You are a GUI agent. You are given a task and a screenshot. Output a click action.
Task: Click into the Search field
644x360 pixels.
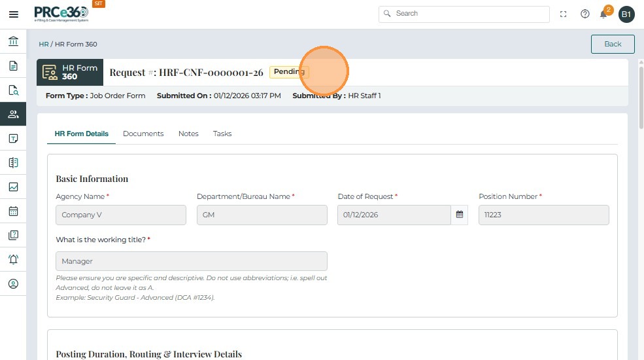click(464, 14)
